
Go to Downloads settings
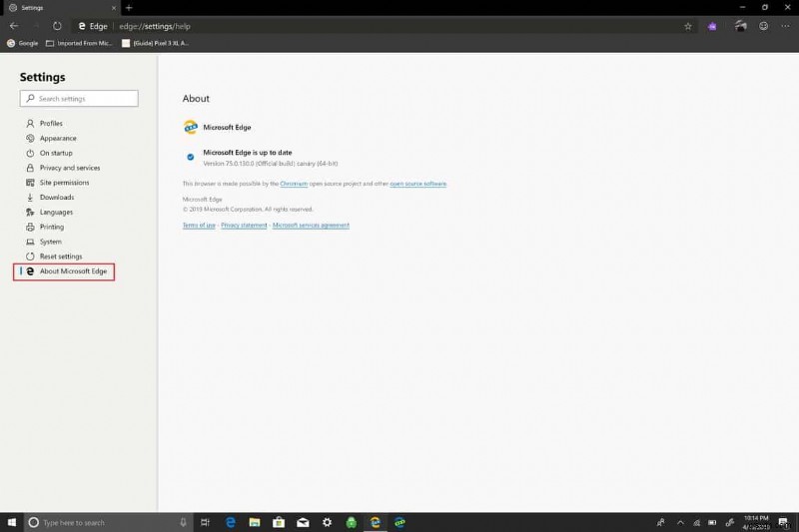click(x=57, y=197)
